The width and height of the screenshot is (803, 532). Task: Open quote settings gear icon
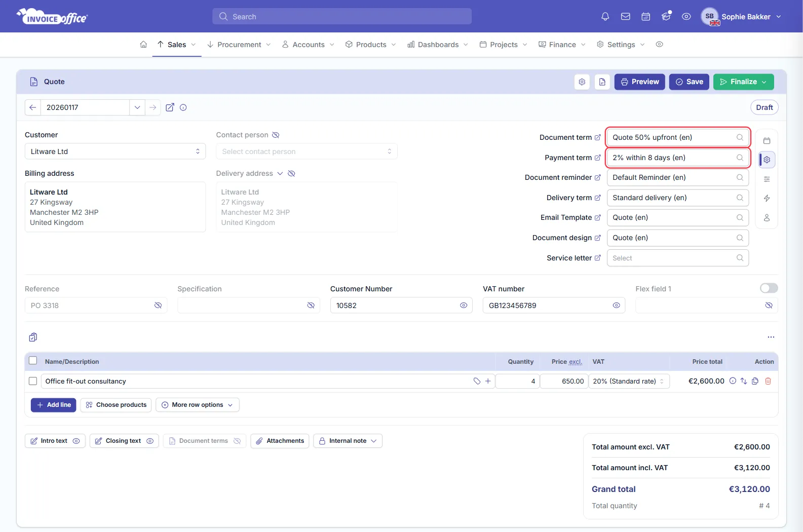582,82
